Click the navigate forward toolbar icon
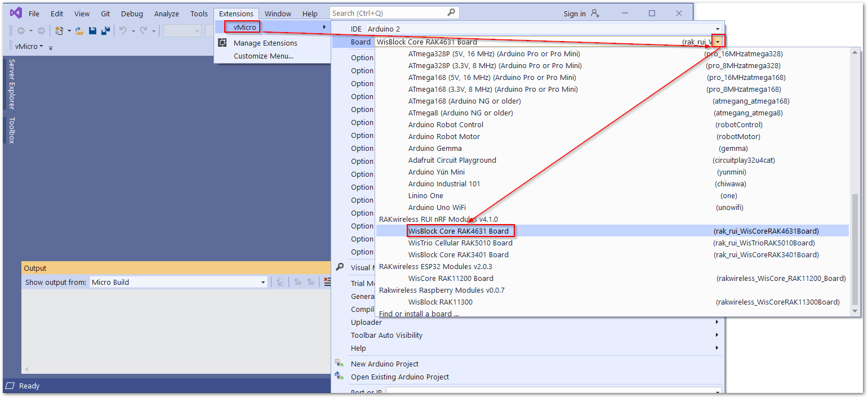This screenshot has height=398, width=868. coord(41,31)
